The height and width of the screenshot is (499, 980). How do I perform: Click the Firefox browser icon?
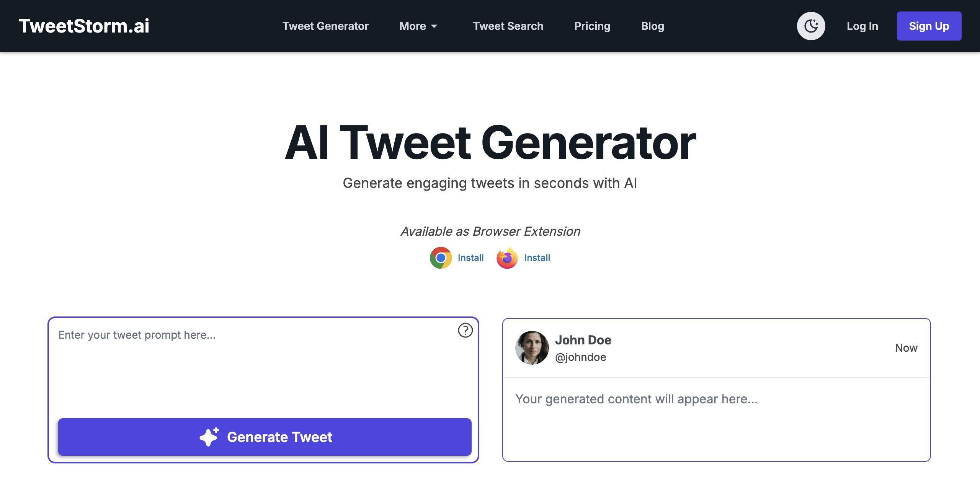click(x=507, y=258)
